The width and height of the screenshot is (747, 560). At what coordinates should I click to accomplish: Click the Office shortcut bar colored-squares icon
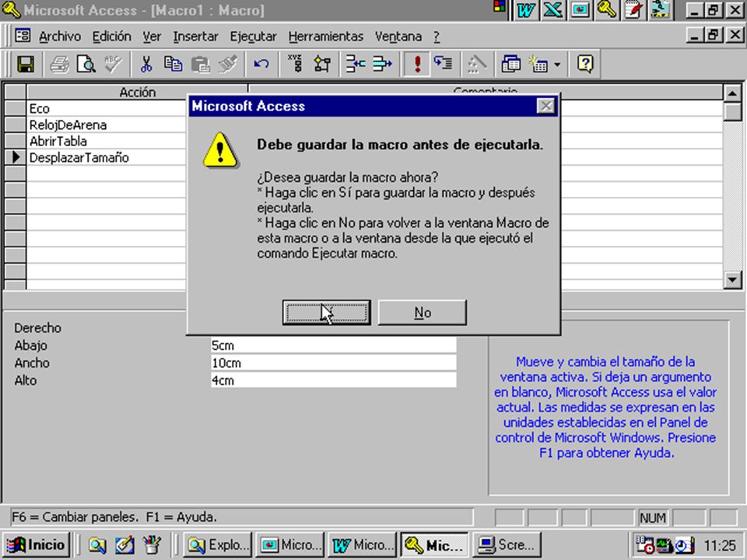tap(500, 7)
